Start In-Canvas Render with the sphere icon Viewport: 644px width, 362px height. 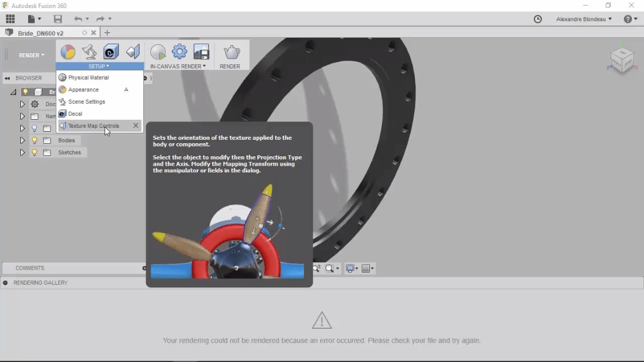[158, 52]
